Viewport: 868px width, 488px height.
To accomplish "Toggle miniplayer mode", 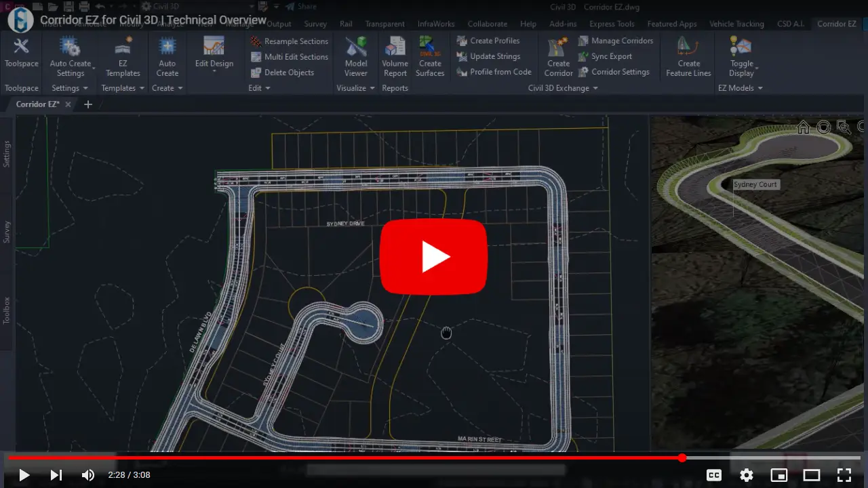I will pyautogui.click(x=779, y=475).
